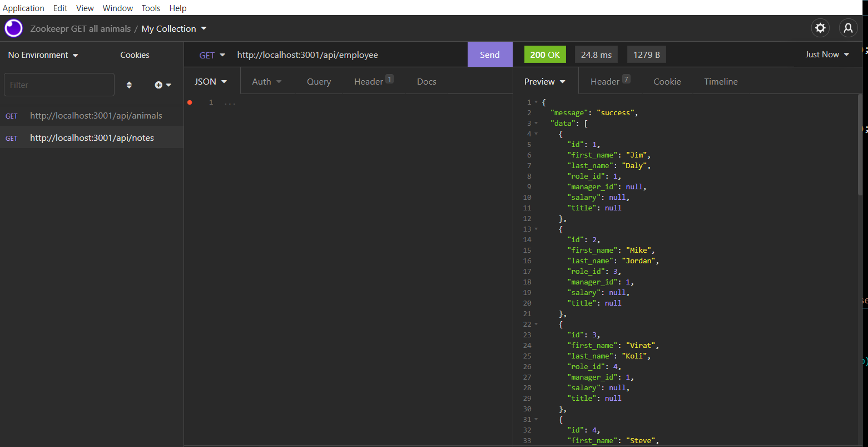Collapse the data array in the response preview
The width and height of the screenshot is (868, 447).
(x=535, y=123)
